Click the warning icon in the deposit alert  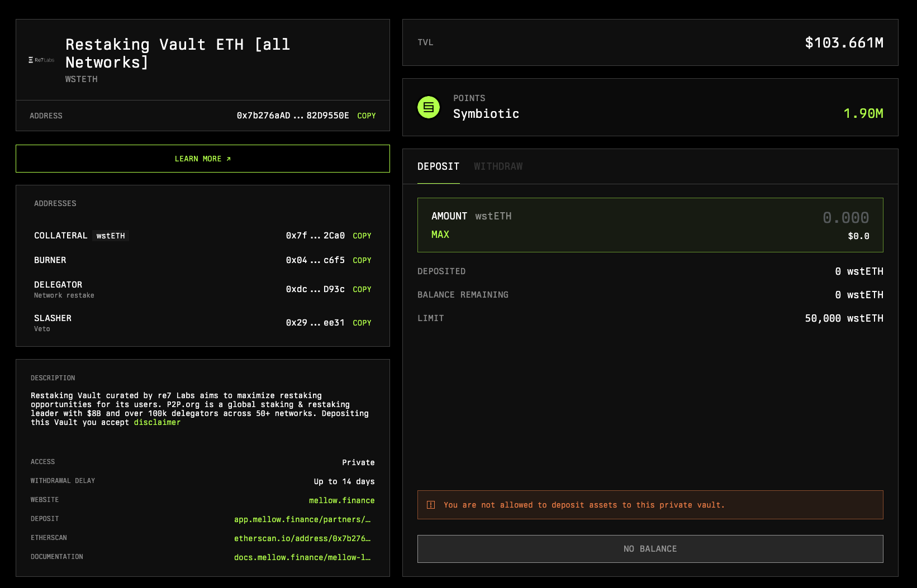pos(431,505)
